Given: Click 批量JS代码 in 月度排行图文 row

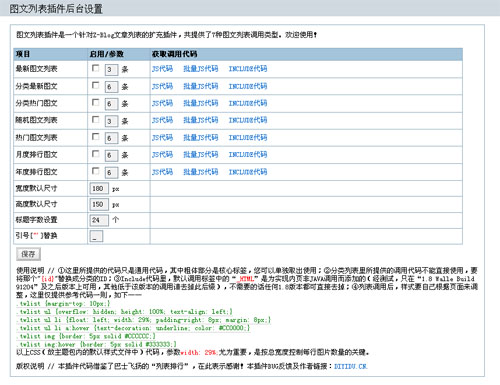Looking at the screenshot, I should point(201,154).
